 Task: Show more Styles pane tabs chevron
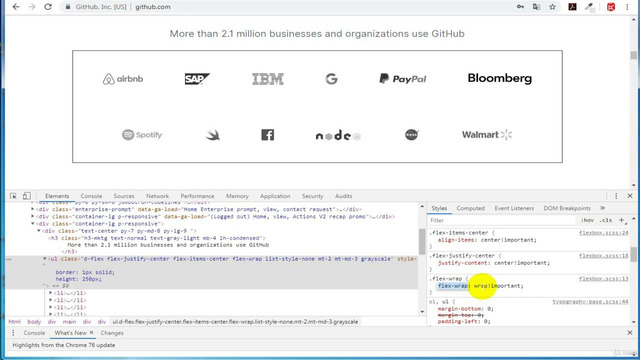pos(602,208)
